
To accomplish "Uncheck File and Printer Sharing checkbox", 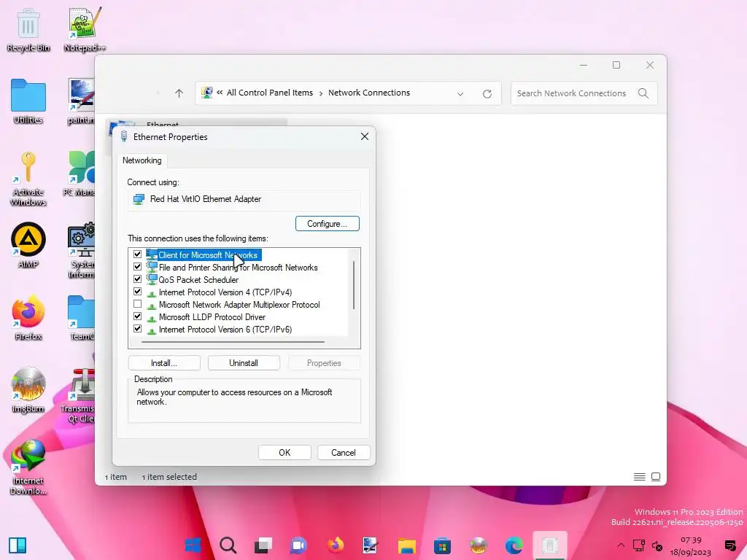I will [138, 267].
